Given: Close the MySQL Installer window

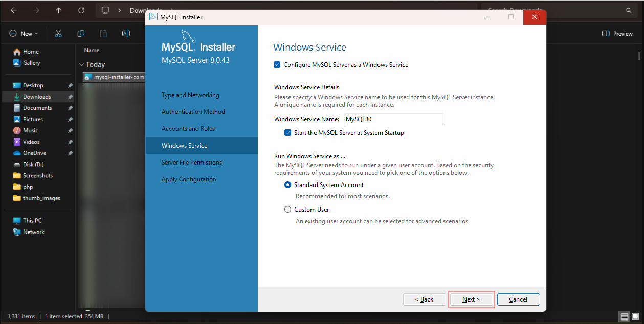Looking at the screenshot, I should pos(534,17).
